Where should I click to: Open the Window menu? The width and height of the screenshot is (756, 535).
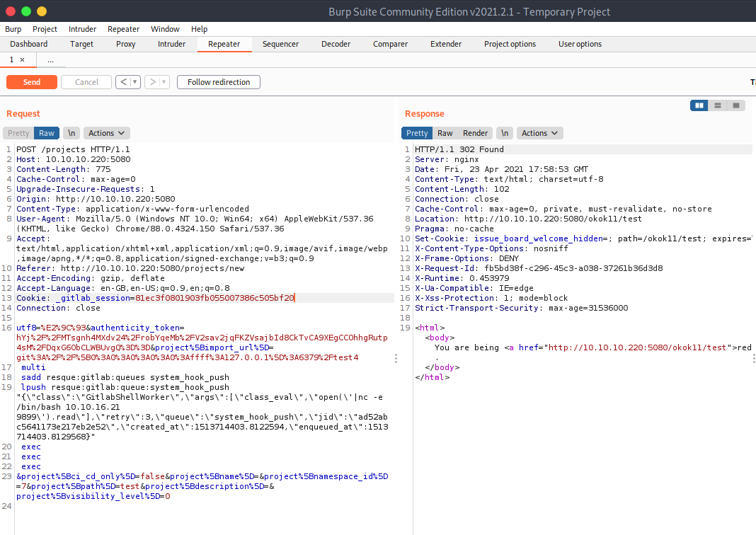point(165,29)
